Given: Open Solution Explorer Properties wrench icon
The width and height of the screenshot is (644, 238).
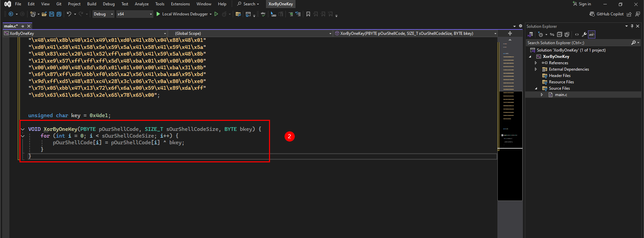Looking at the screenshot, I should 584,34.
